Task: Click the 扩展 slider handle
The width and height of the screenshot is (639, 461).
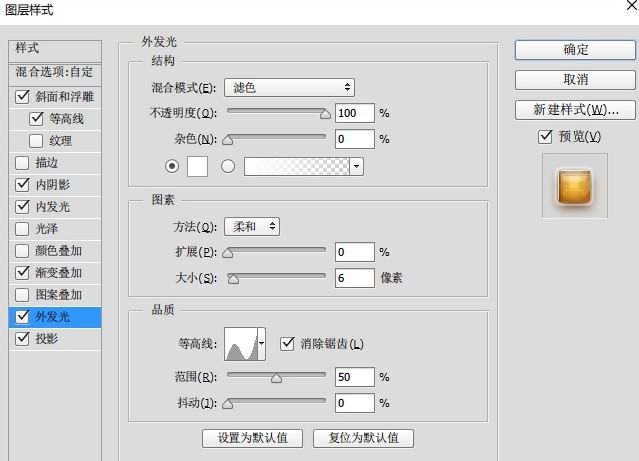Action: click(227, 254)
